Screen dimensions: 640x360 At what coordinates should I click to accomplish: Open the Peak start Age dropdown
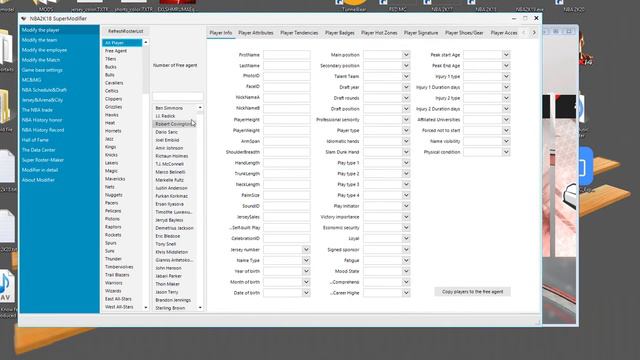click(x=506, y=55)
